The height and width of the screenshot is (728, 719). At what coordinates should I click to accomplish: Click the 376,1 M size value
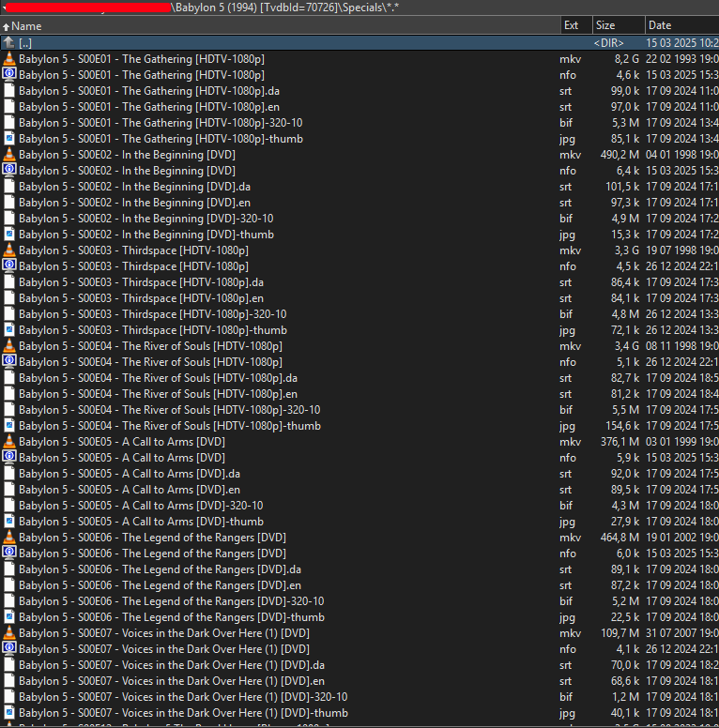620,442
